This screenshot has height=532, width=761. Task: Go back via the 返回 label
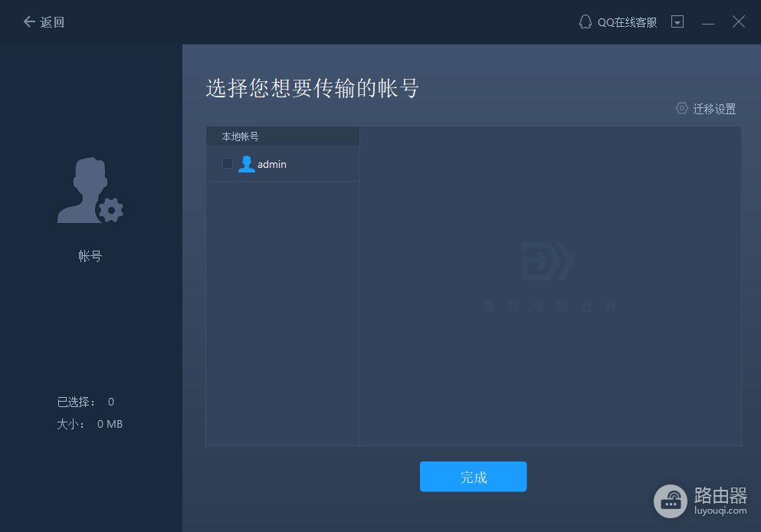pyautogui.click(x=52, y=22)
